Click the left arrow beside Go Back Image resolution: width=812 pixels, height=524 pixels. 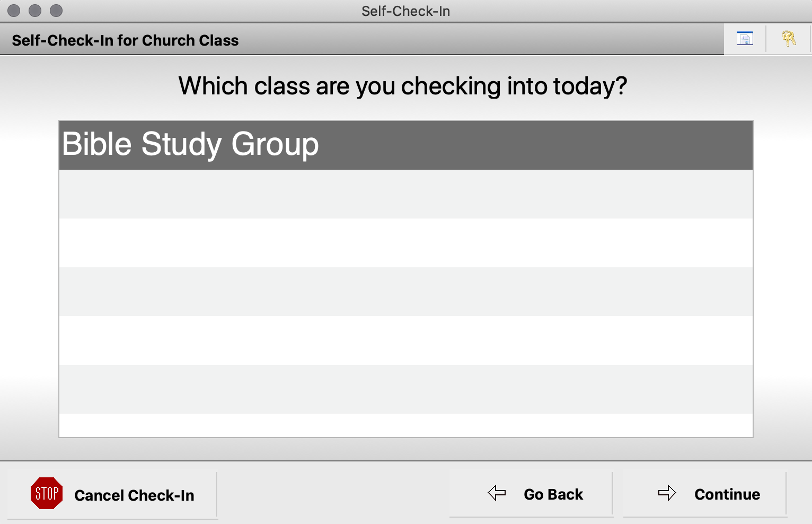pyautogui.click(x=497, y=493)
